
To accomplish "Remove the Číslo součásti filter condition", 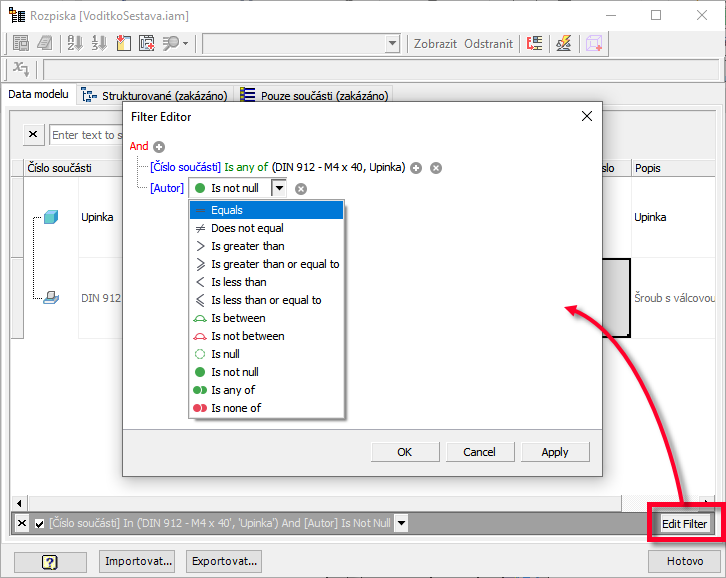I will 436,168.
